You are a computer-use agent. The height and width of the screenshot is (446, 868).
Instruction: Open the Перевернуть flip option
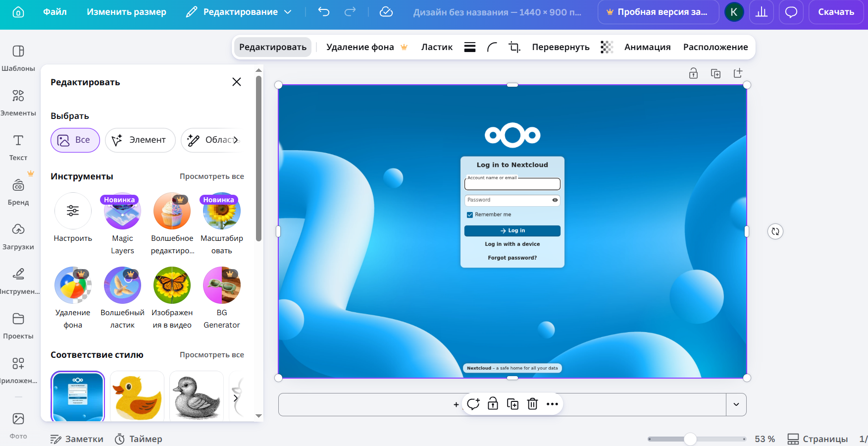[x=561, y=47]
